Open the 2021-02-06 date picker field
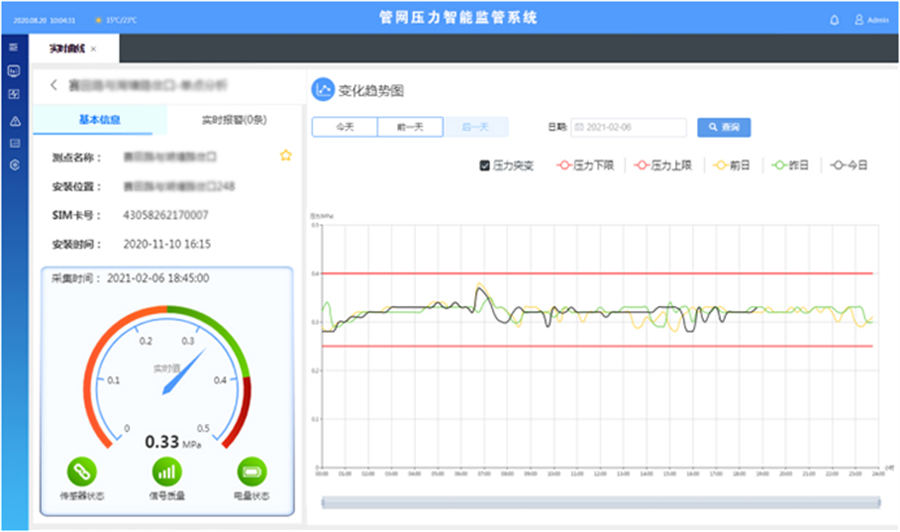 [x=629, y=127]
